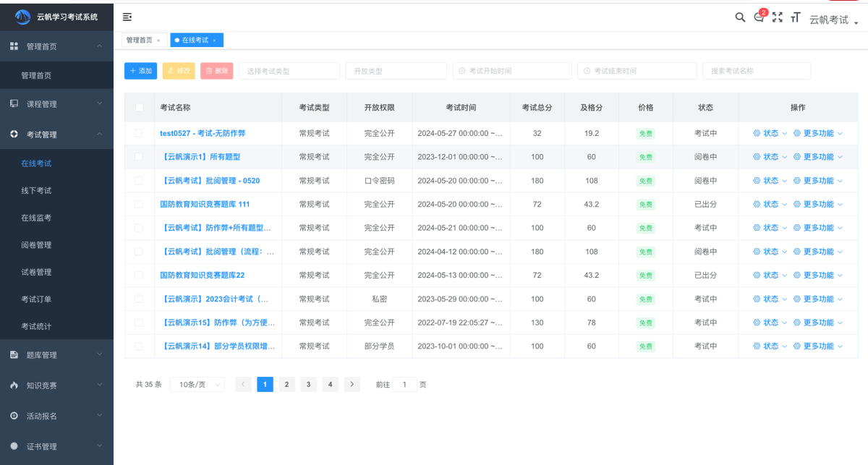868x465 pixels.
Task: Select checkbox for 2023会计考试 row
Action: click(139, 299)
